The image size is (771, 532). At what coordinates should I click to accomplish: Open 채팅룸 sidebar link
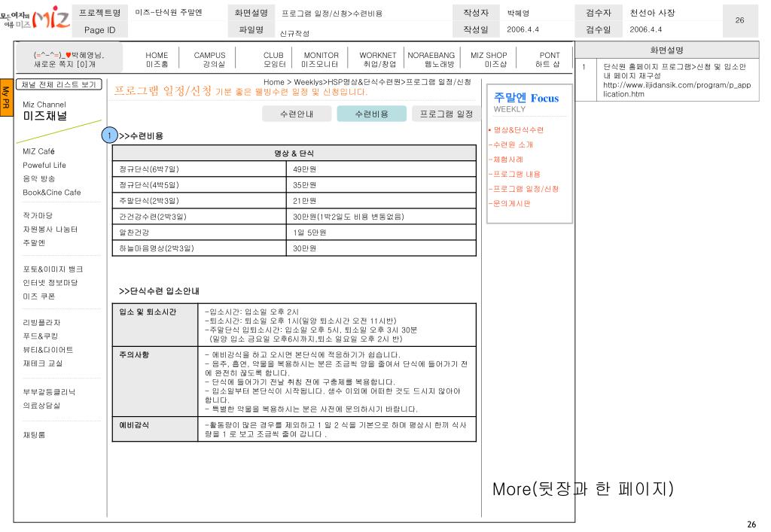pos(34,435)
